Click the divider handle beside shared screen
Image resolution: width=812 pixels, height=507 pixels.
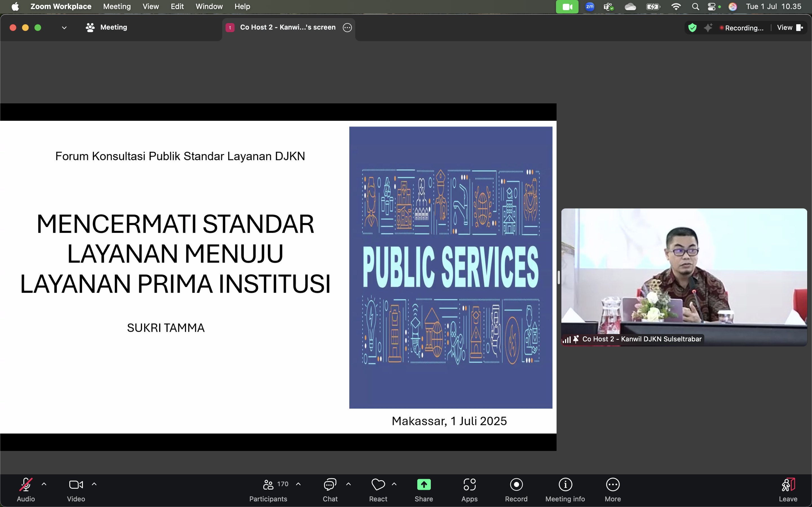pos(559,277)
